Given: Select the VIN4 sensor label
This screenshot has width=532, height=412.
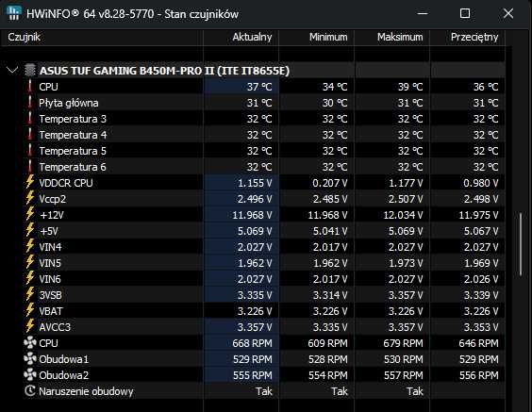Looking at the screenshot, I should 50,247.
